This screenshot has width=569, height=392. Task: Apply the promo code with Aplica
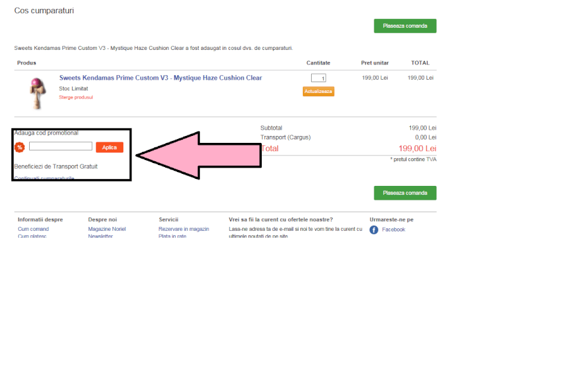(109, 147)
